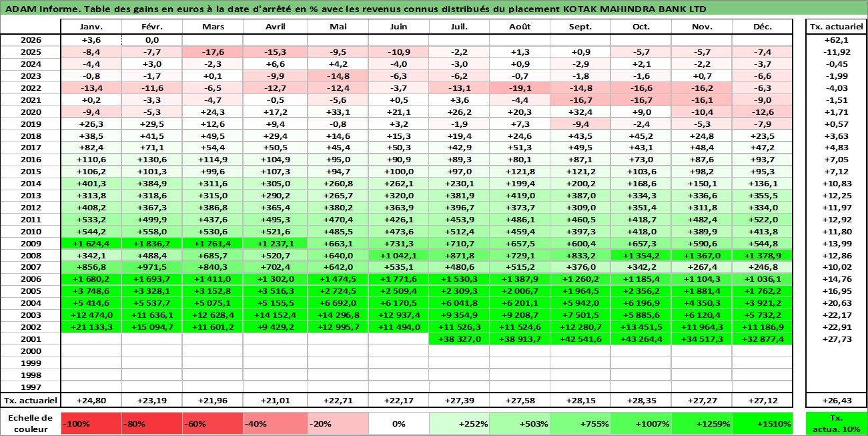Select the +14 296,8 cell for Mai 2003
This screenshot has width=868, height=436.
coord(338,315)
